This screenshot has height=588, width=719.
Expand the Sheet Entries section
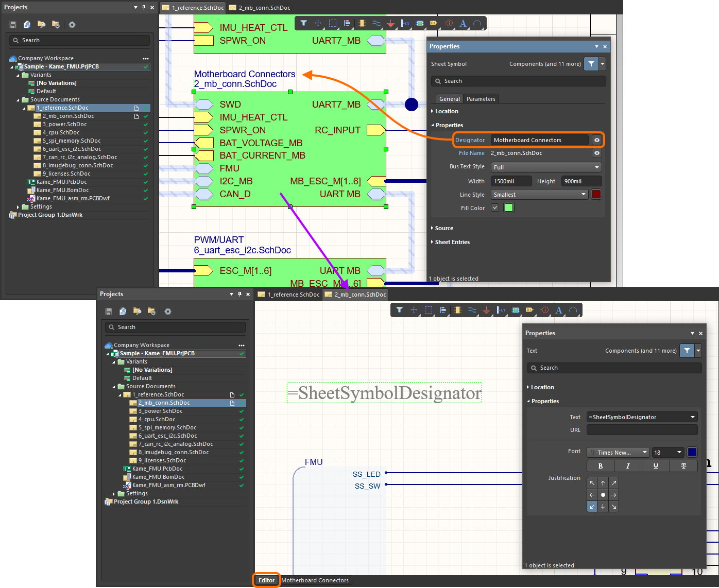coord(452,242)
